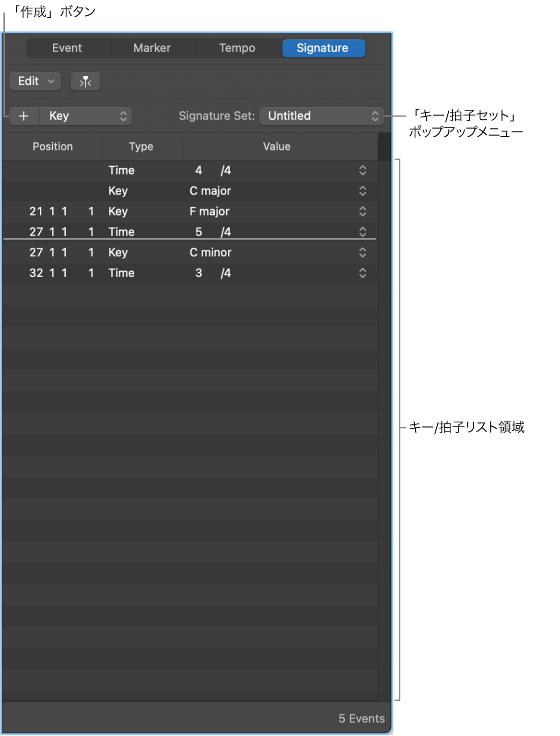Open the Signature Set Untitled pop-up menu

(x=320, y=116)
